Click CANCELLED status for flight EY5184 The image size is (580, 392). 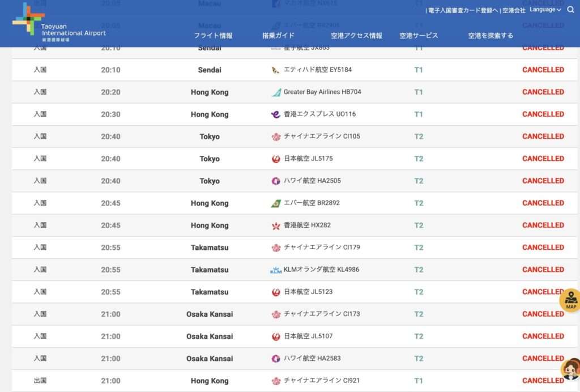[x=543, y=70]
